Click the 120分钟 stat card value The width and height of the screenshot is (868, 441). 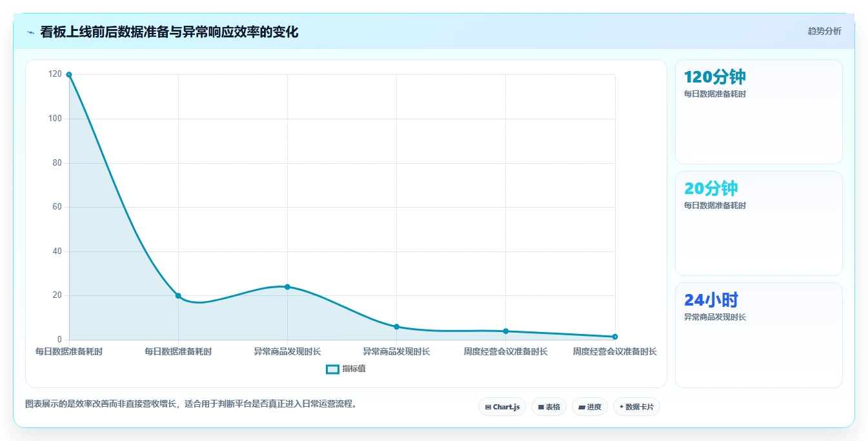pos(715,77)
